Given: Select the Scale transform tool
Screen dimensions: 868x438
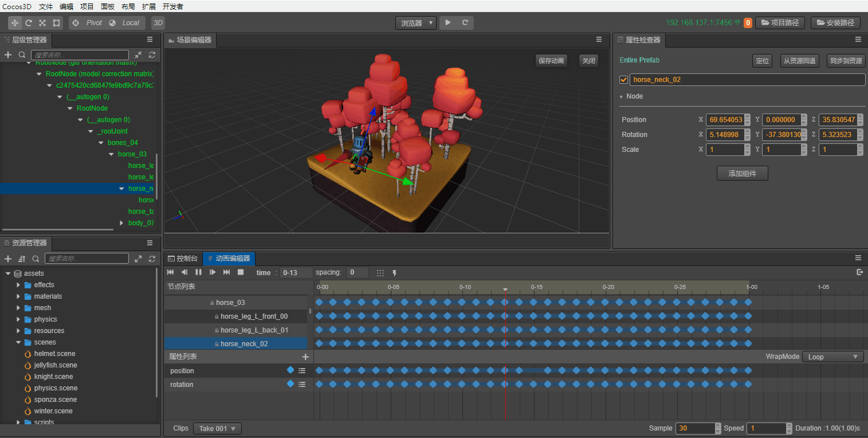Looking at the screenshot, I should tap(42, 23).
